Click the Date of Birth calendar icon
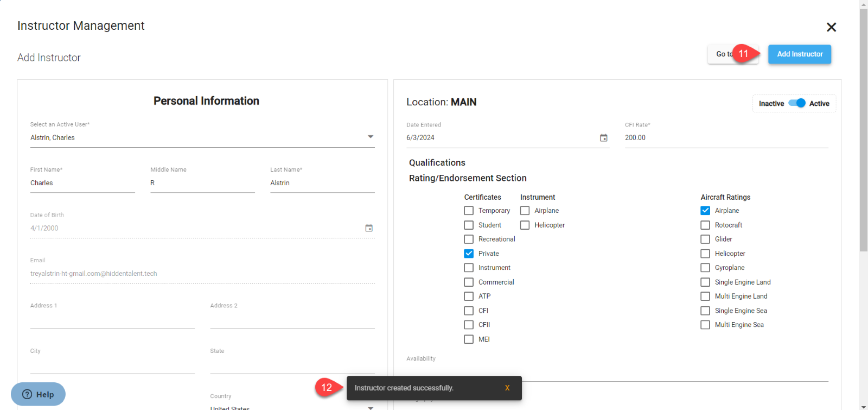This screenshot has width=868, height=410. point(369,228)
